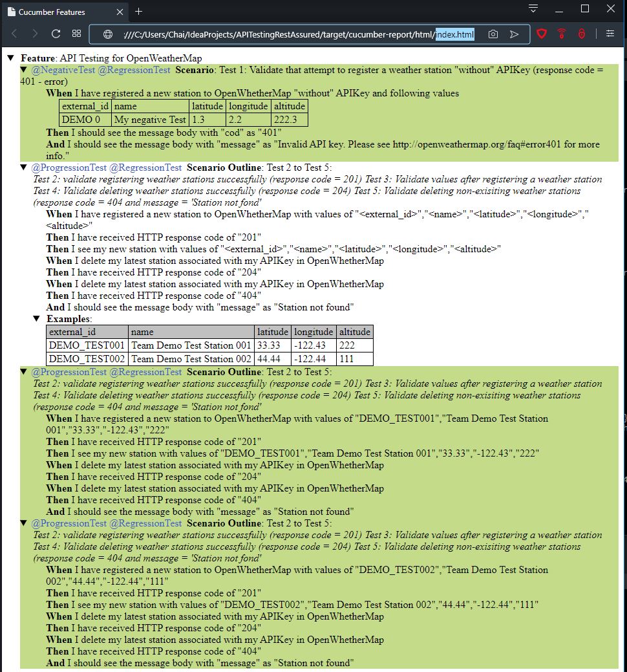The width and height of the screenshot is (627, 672).
Task: Click 'Team Demo Test Station 001' cell
Action: pyautogui.click(x=191, y=345)
